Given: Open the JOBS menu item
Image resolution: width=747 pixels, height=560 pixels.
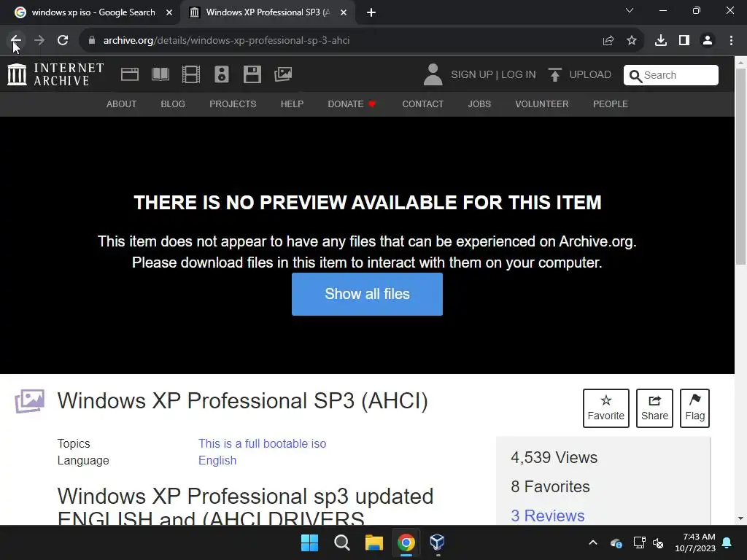Looking at the screenshot, I should pos(479,104).
